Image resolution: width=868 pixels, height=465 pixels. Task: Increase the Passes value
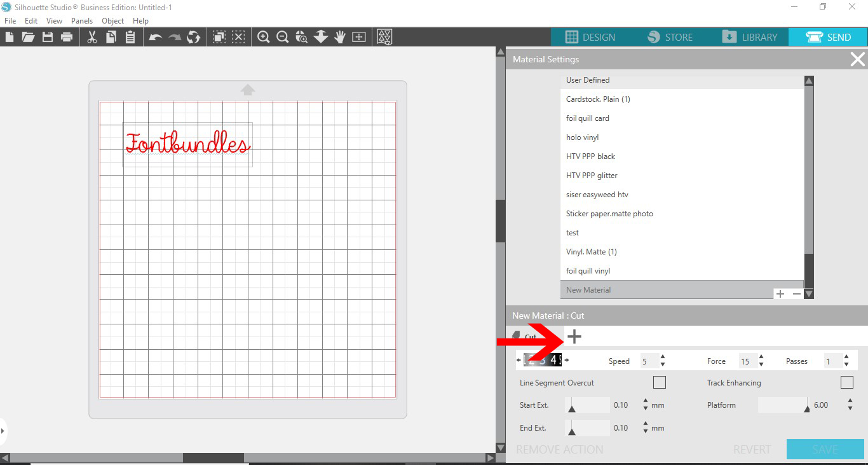pyautogui.click(x=846, y=357)
